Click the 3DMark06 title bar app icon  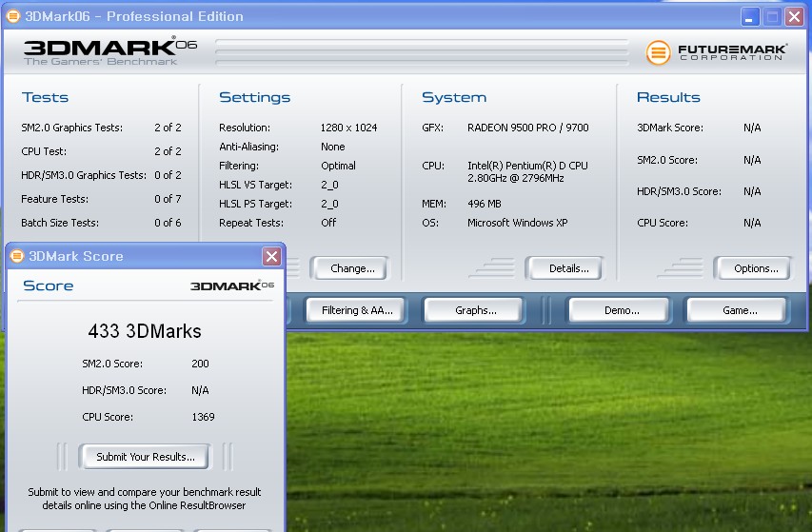click(x=13, y=16)
